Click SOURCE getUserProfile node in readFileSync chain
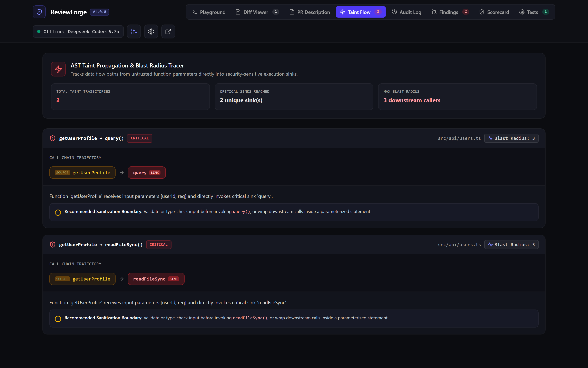588x368 pixels. point(82,279)
